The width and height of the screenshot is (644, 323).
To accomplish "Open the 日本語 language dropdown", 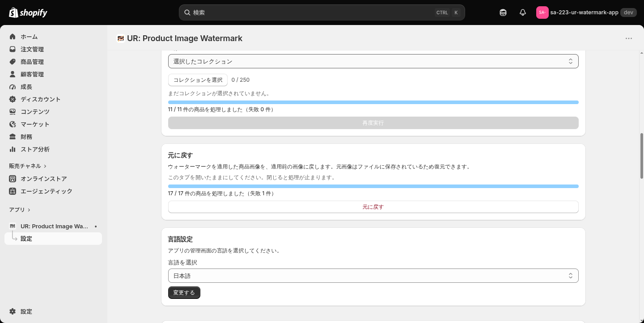I will coord(373,276).
